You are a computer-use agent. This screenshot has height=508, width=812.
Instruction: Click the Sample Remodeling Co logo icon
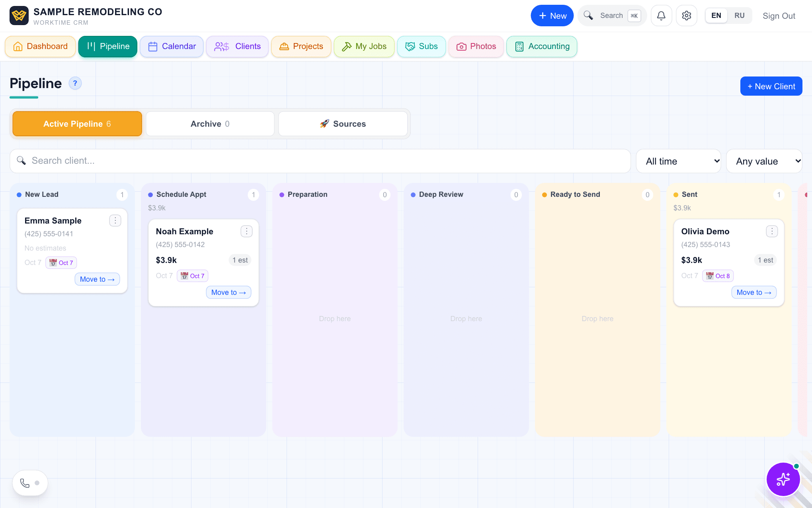(x=19, y=16)
